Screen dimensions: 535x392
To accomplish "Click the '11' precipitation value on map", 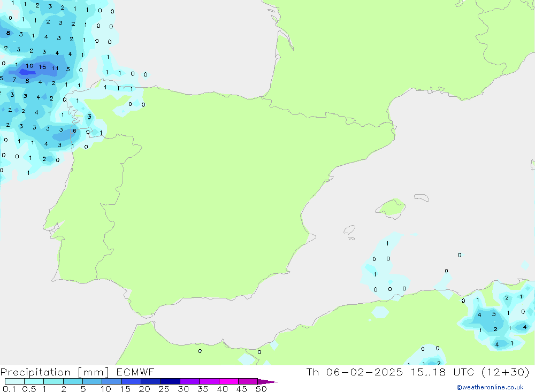I will [55, 68].
